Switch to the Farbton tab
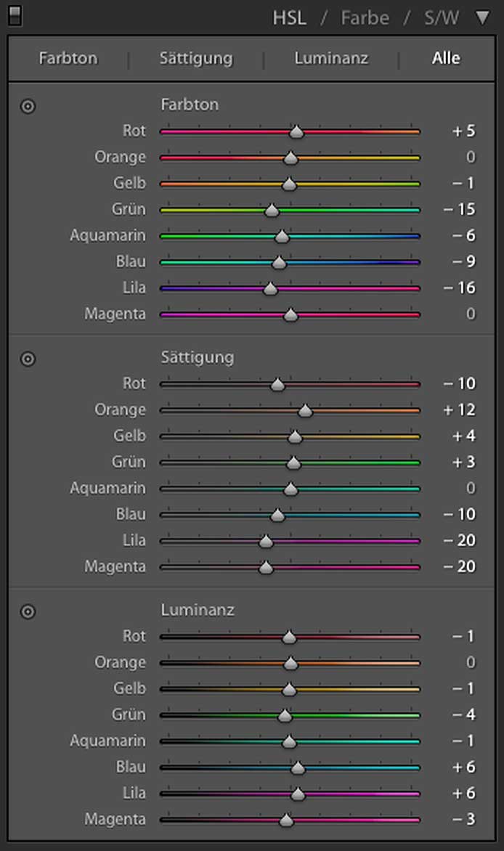Viewport: 504px width, 851px height. pos(68,58)
